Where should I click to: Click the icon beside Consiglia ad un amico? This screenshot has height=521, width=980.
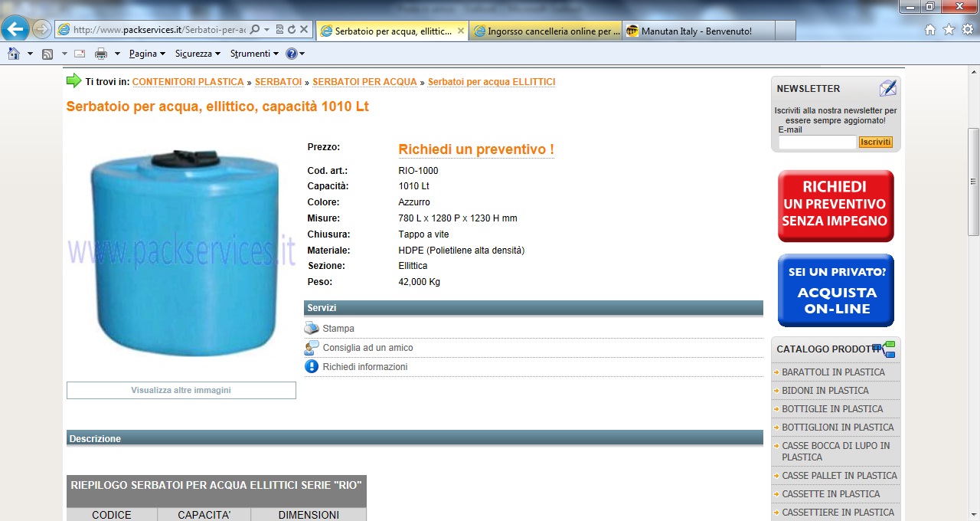point(312,348)
